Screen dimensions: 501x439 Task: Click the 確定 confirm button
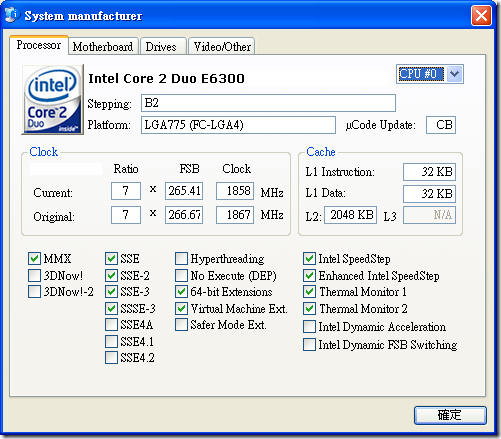point(450,415)
